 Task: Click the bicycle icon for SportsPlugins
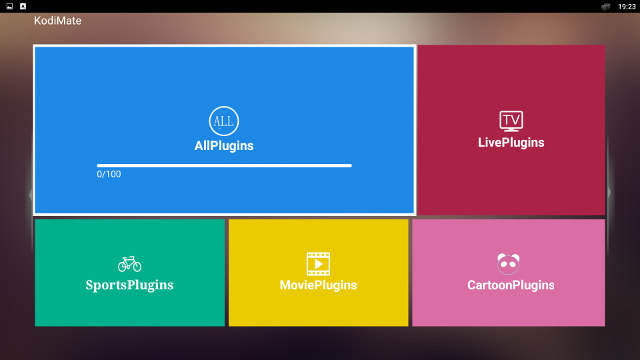(x=129, y=264)
